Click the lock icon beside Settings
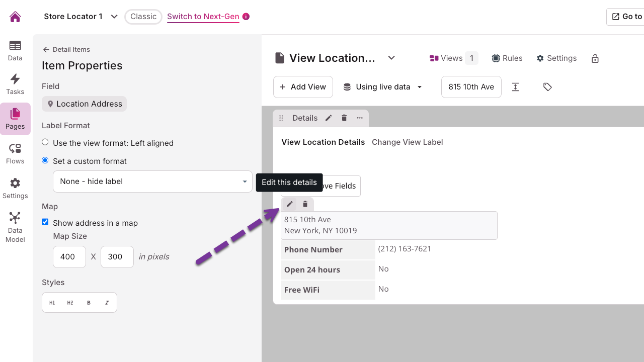 point(595,58)
